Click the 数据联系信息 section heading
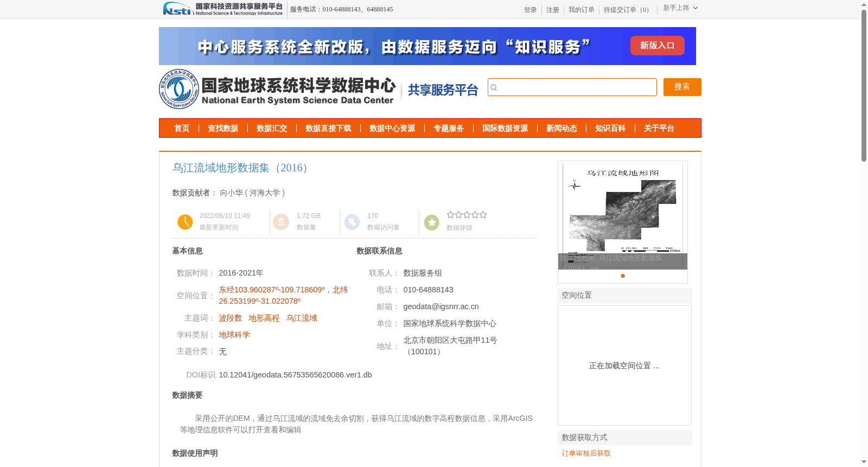This screenshot has height=467, width=868. click(379, 251)
